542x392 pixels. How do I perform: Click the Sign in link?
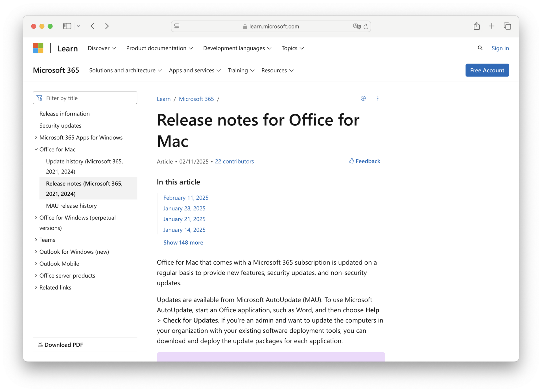[x=500, y=48]
